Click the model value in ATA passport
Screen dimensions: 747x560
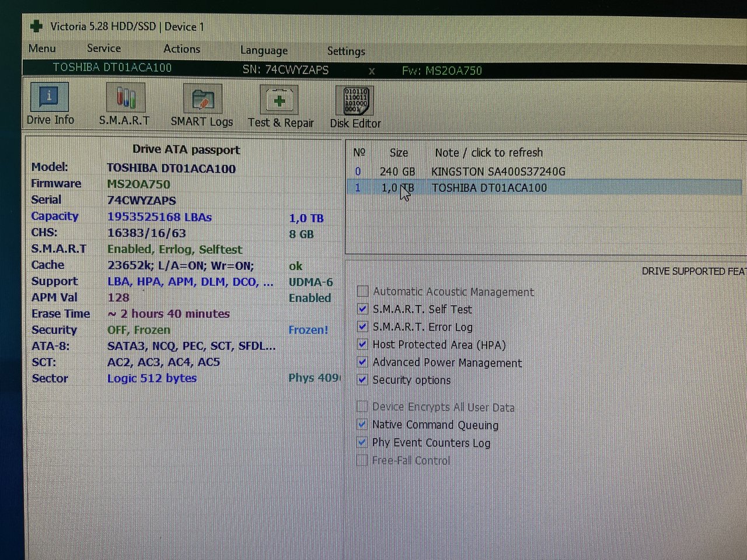[171, 169]
